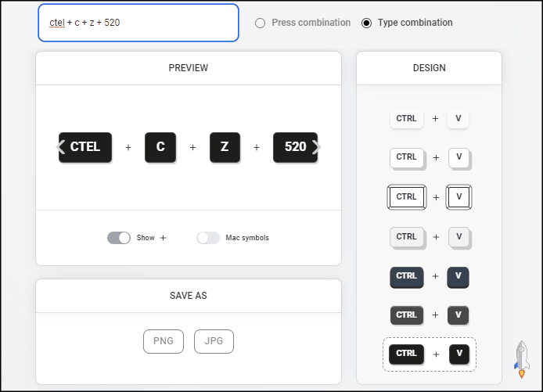Image resolution: width=543 pixels, height=392 pixels.
Task: Click the Mac symbols label text
Action: (247, 238)
